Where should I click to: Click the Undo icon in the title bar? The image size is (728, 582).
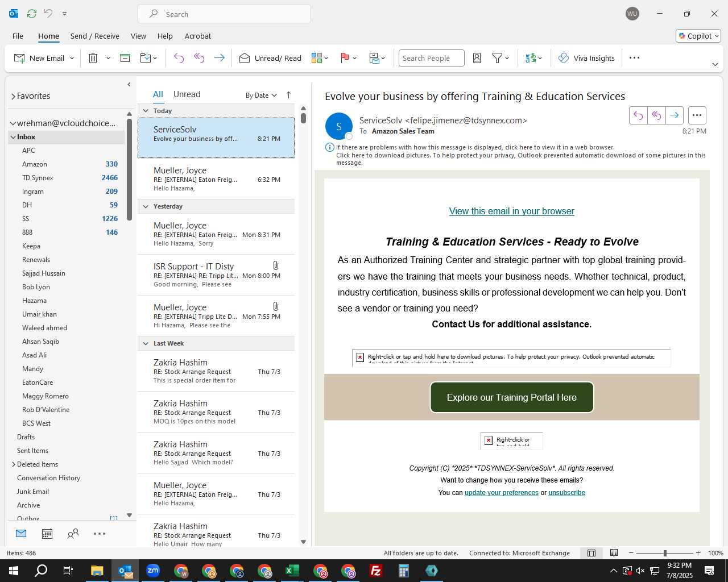pyautogui.click(x=48, y=13)
